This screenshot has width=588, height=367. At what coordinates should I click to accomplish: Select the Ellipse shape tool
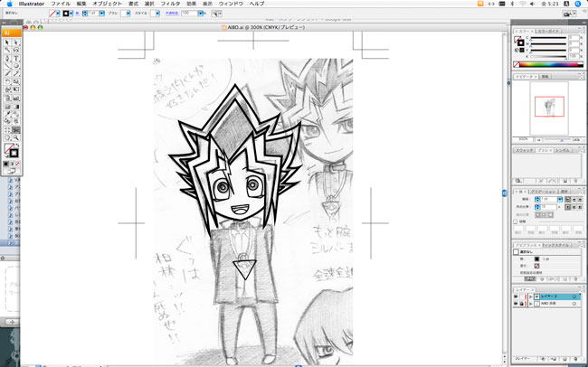[16, 66]
